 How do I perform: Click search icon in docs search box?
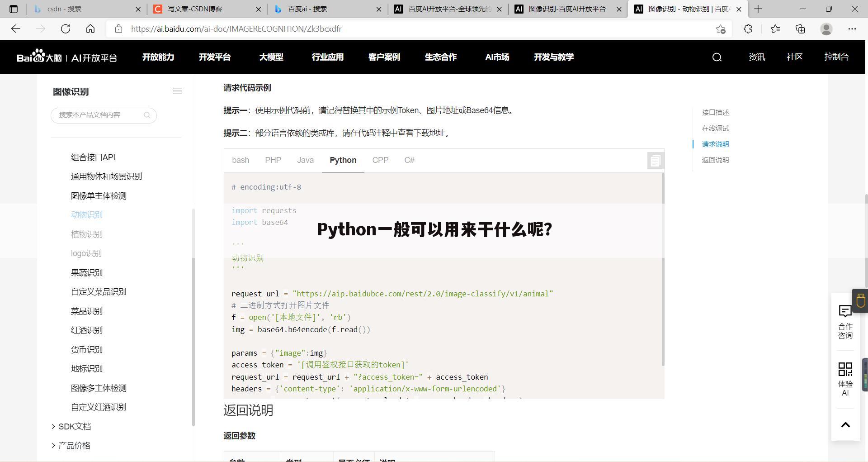(147, 115)
